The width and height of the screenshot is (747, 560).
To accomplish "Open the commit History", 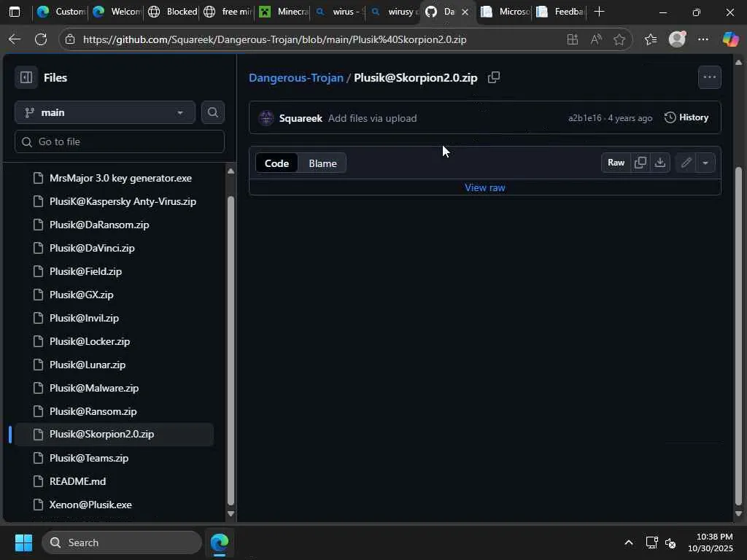I will (686, 117).
